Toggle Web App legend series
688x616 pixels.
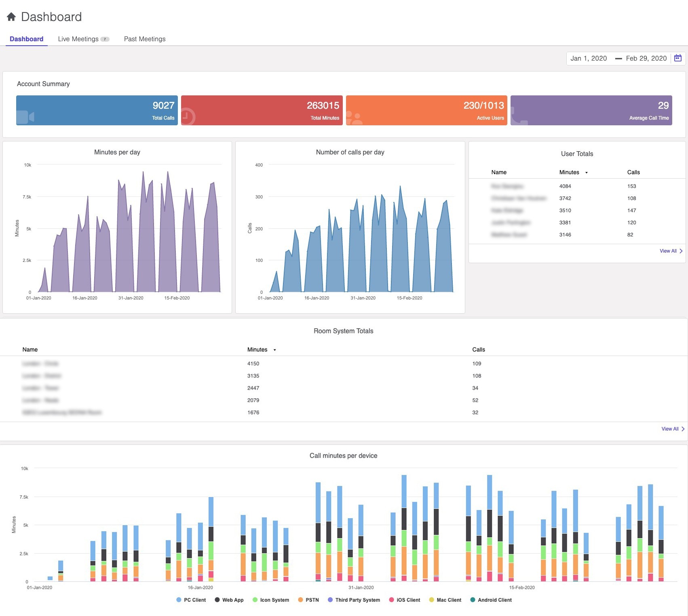tap(229, 600)
